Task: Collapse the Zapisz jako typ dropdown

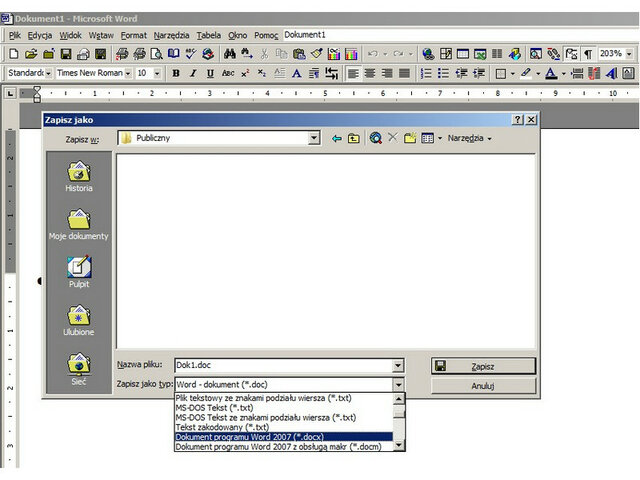Action: [x=398, y=384]
